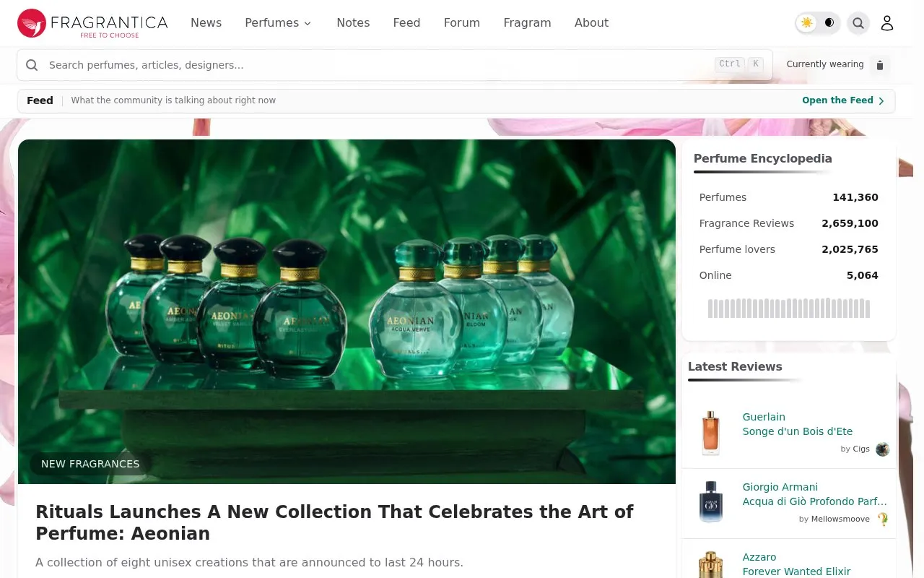This screenshot has width=924, height=578.
Task: Click the Acqua di Giò bottle thumbnail
Action: coord(711,502)
